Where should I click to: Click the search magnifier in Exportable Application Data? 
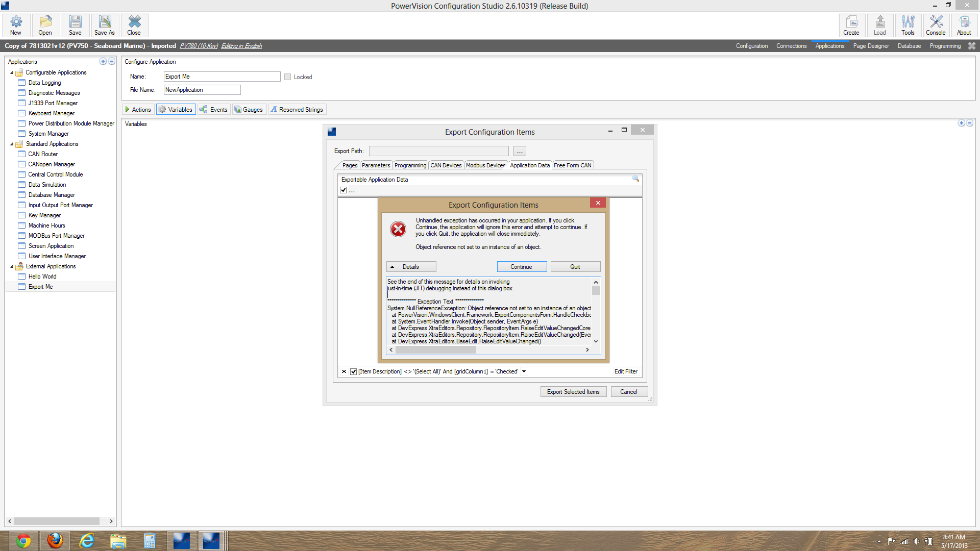(x=635, y=179)
